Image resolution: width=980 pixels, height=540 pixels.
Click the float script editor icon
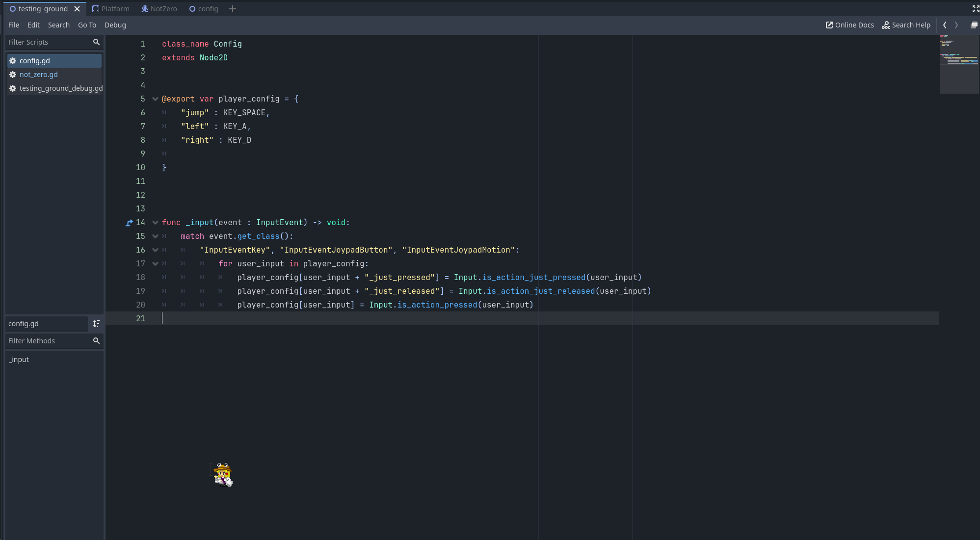click(x=974, y=25)
